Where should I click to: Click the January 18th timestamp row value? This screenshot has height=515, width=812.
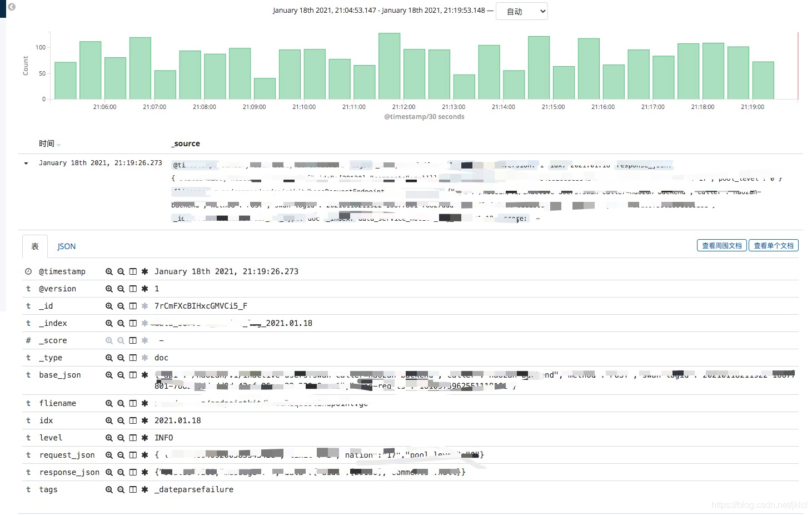226,272
